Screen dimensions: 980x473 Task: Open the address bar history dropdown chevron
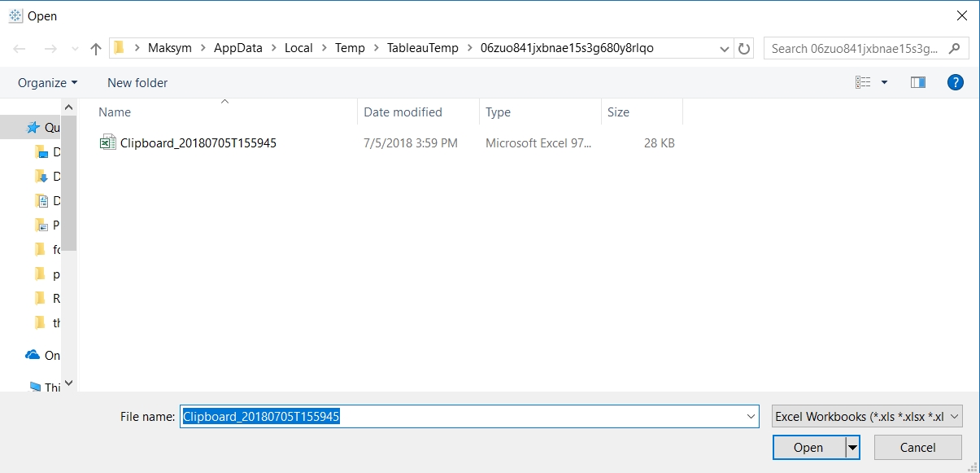pyautogui.click(x=725, y=49)
